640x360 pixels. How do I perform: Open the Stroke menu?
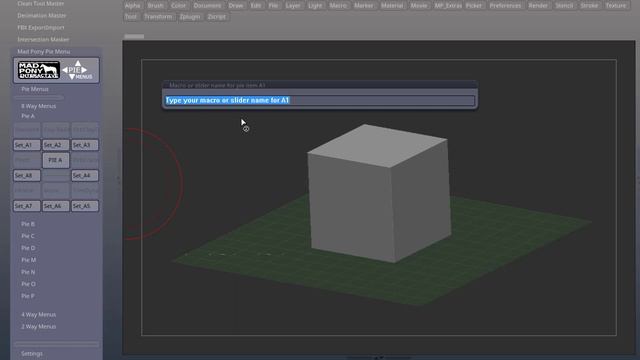click(x=589, y=6)
